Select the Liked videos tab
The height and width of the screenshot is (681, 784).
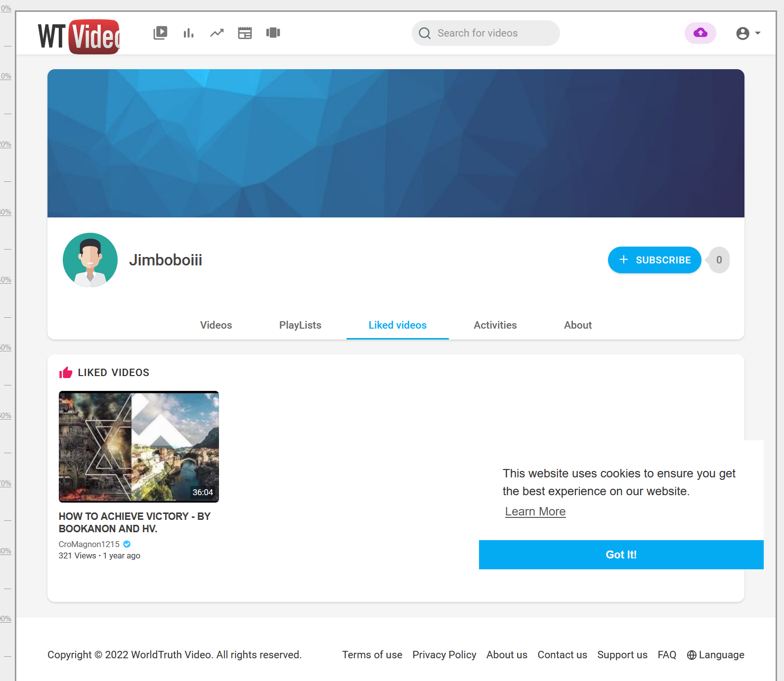tap(397, 325)
